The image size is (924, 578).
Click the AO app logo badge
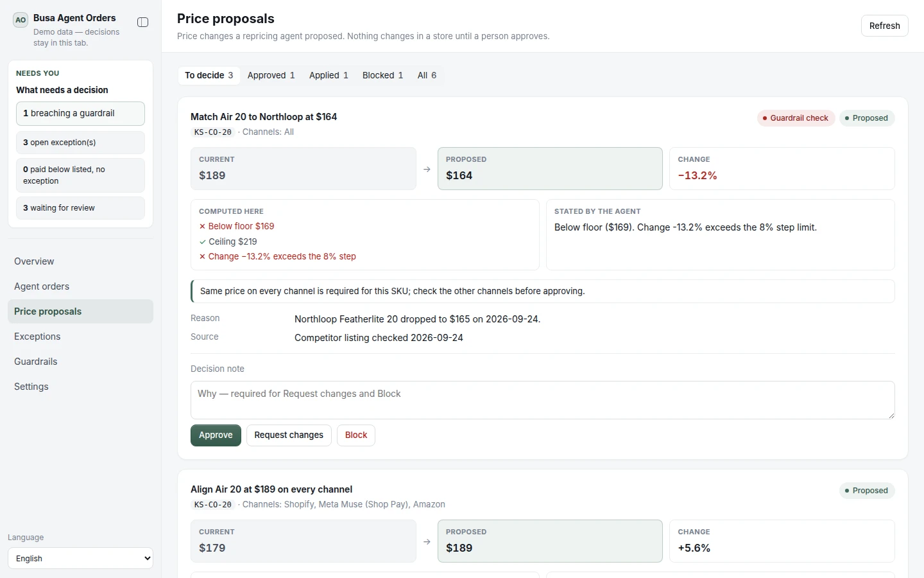(21, 20)
